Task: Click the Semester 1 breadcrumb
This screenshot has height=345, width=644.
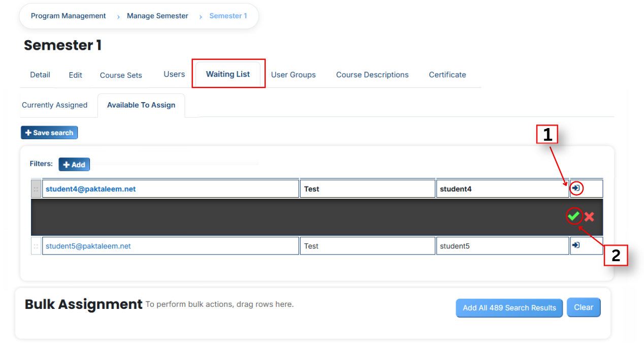Action: click(229, 16)
